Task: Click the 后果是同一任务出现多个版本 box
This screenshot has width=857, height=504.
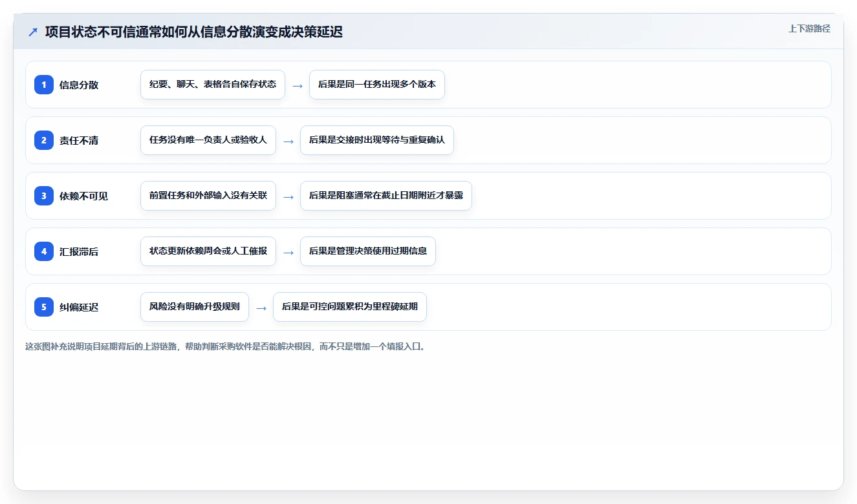Action: coord(377,85)
